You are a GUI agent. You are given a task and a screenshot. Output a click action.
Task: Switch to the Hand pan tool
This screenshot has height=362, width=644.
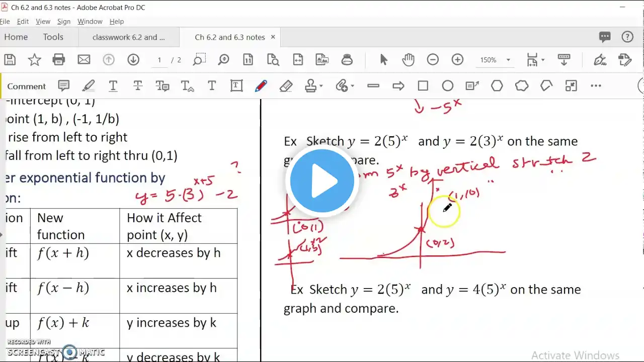coord(408,60)
